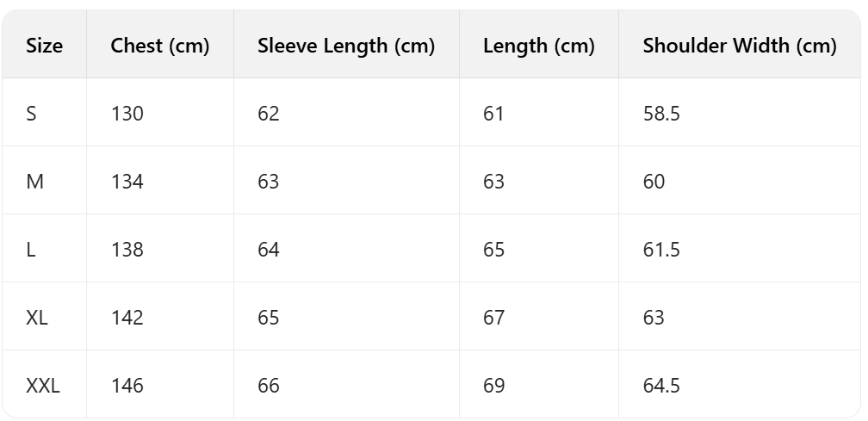Click the Size column header
The image size is (868, 421).
pyautogui.click(x=45, y=46)
